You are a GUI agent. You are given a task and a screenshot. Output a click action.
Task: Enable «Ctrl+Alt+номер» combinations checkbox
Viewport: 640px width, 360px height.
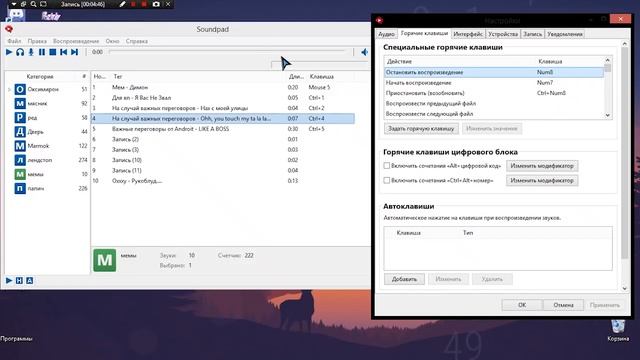point(387,180)
